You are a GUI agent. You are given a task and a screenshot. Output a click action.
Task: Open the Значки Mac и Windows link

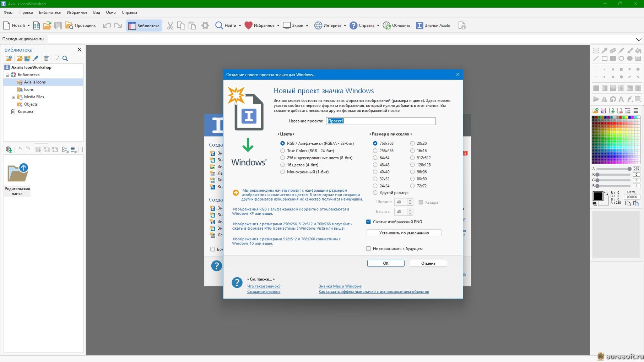pos(340,286)
